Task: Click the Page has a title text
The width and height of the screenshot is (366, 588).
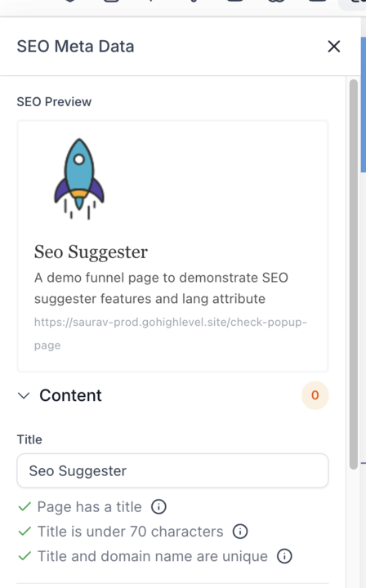Action: (90, 507)
